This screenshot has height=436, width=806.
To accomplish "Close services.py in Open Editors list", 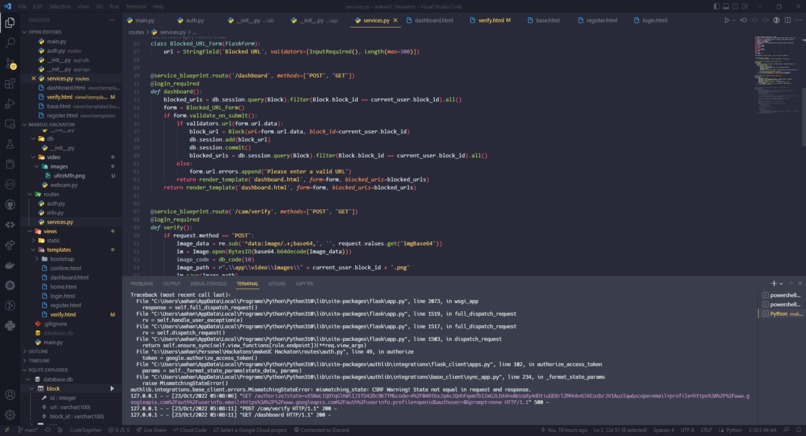I will point(33,79).
